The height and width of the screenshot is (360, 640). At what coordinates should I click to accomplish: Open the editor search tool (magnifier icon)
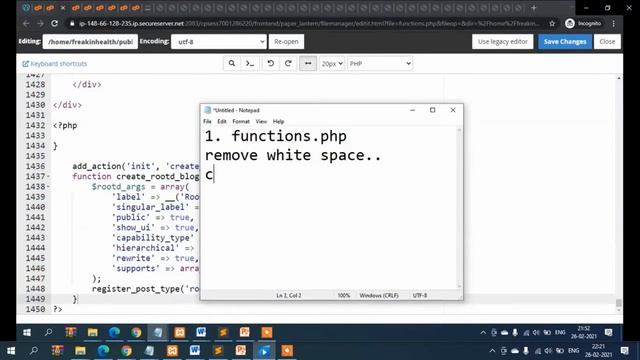click(231, 64)
